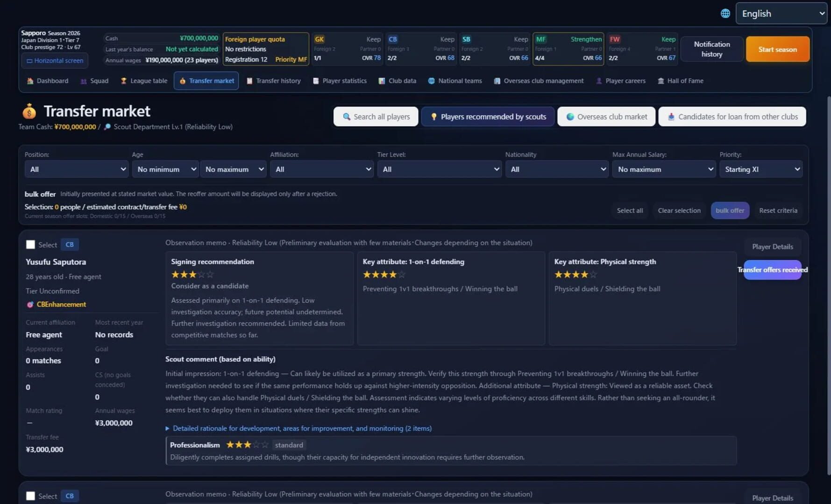Viewport: 831px width, 504px height.
Task: Click the lightbulb icon for scout recommendations
Action: 433,117
